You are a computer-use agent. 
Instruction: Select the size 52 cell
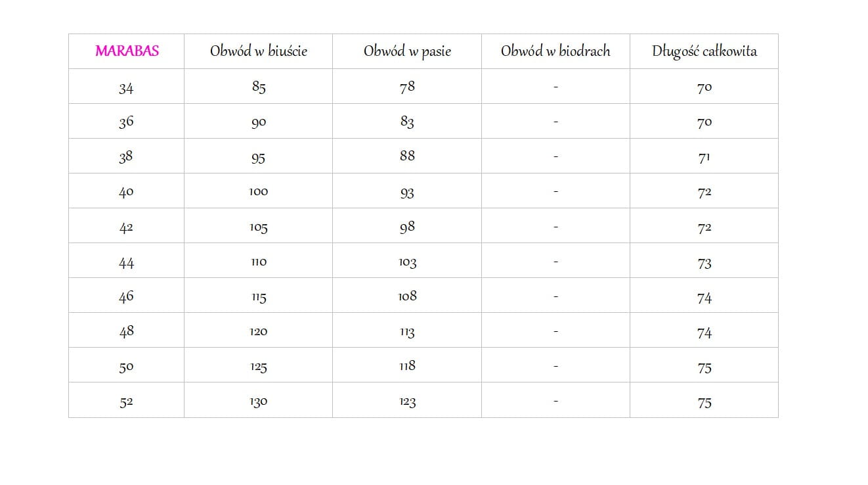point(126,402)
